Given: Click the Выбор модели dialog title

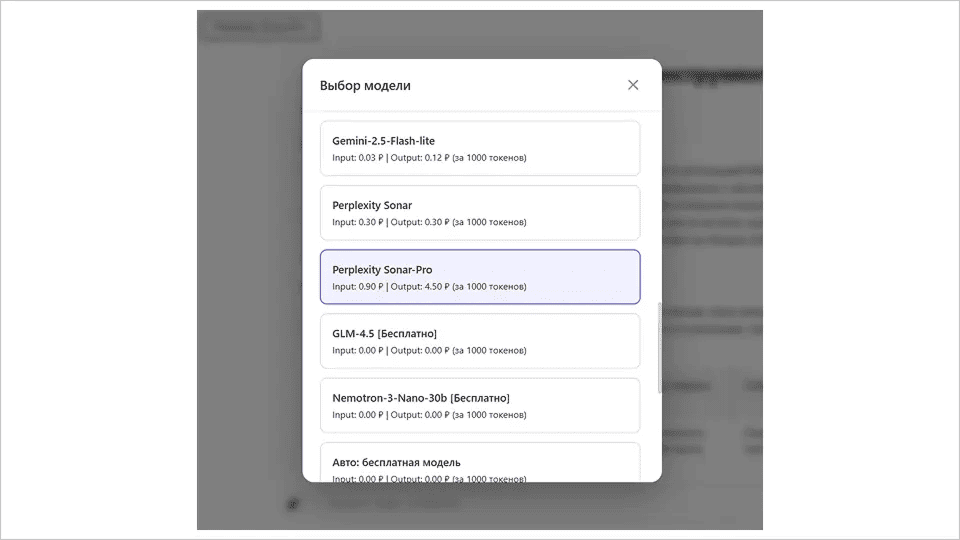Looking at the screenshot, I should [x=365, y=86].
